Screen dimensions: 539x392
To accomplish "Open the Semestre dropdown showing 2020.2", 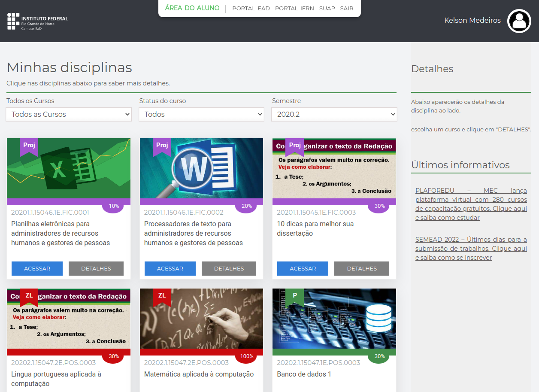I will [334, 114].
